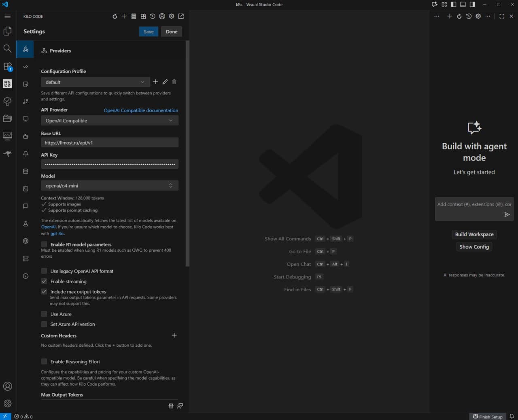Start a new task via the plus icon
518x420 pixels.
coord(124,16)
